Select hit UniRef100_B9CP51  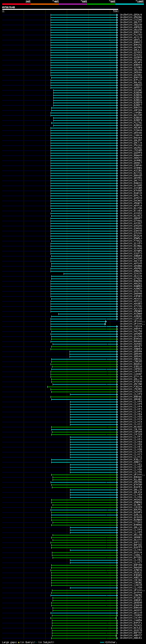[131, 510]
